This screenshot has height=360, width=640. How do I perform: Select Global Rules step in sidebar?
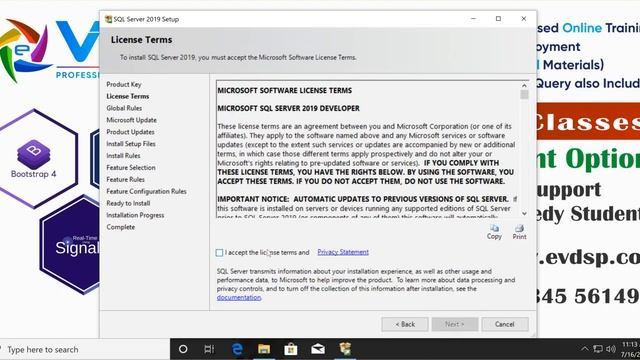coord(124,108)
